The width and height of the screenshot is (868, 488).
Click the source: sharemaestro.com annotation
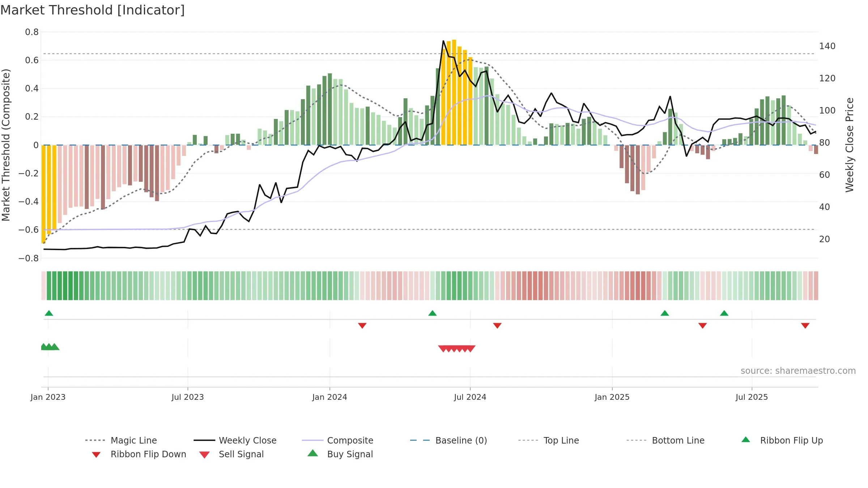point(798,371)
